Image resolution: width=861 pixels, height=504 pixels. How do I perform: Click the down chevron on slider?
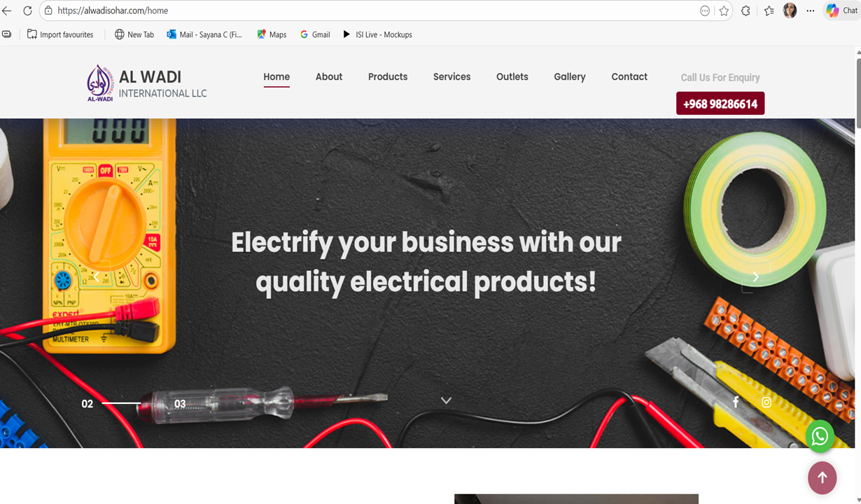(x=446, y=400)
